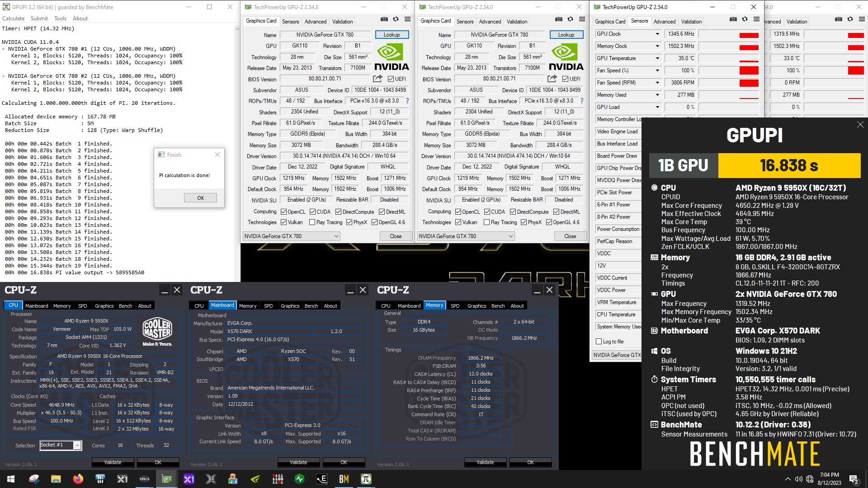Viewport: 868px width, 488px height.
Task: Click OK in CPU-Z Memory window
Action: pyautogui.click(x=530, y=462)
